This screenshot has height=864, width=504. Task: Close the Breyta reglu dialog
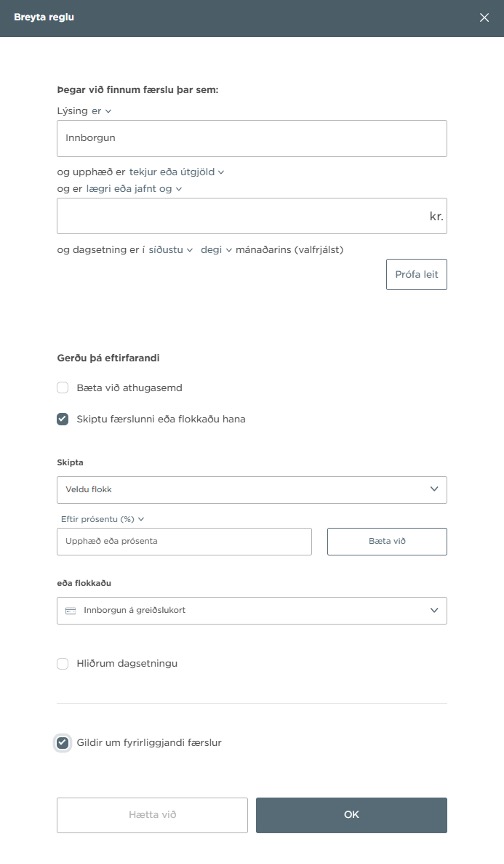pos(484,18)
